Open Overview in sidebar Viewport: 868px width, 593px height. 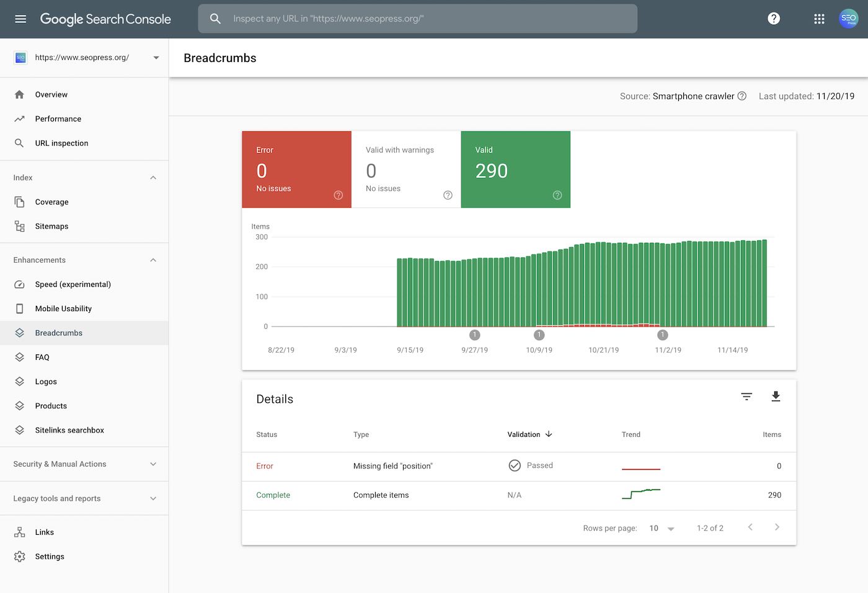84,95
